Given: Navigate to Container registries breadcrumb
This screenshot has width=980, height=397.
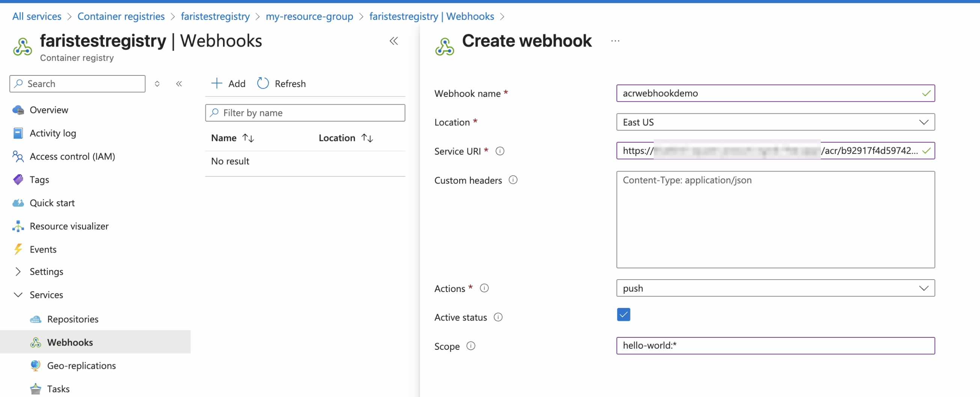Looking at the screenshot, I should (121, 16).
